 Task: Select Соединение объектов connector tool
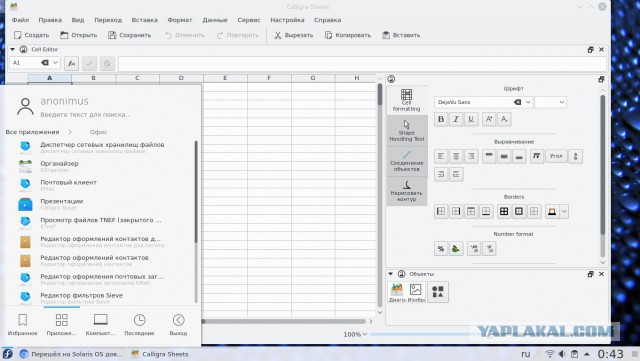point(407,160)
